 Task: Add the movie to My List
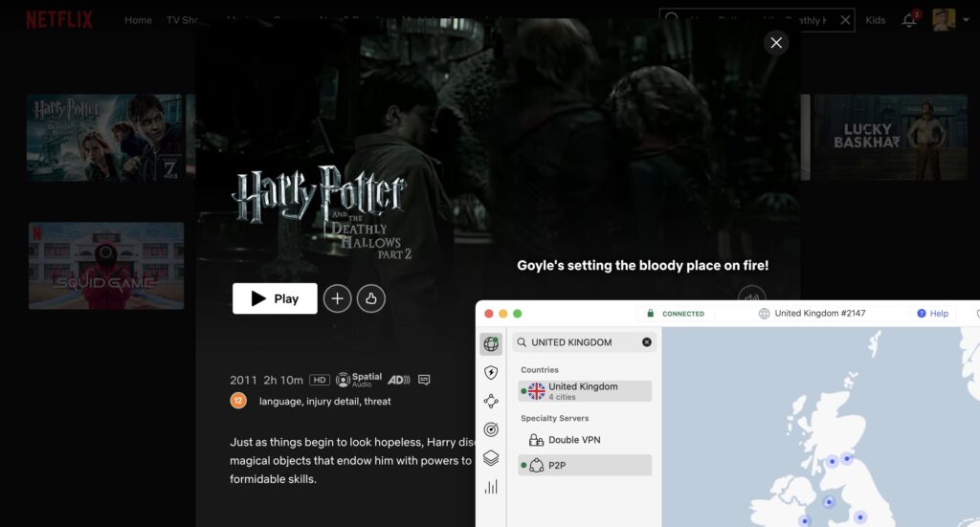coord(338,298)
